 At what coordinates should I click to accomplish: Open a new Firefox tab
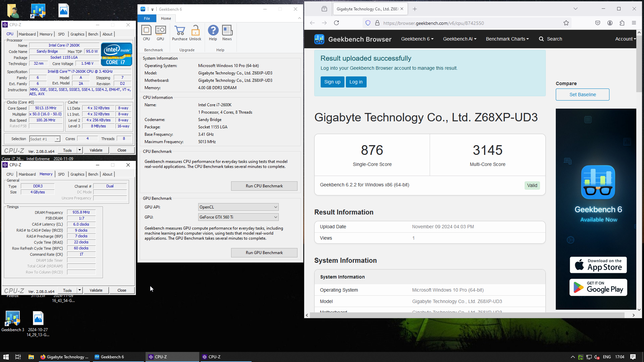point(415,9)
